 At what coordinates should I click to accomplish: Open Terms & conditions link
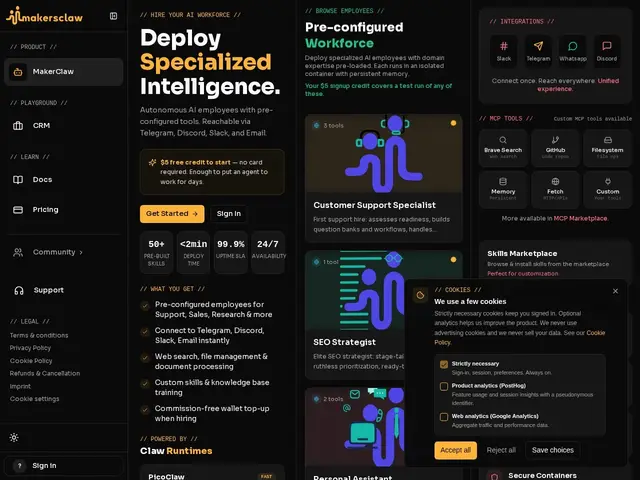coord(39,336)
